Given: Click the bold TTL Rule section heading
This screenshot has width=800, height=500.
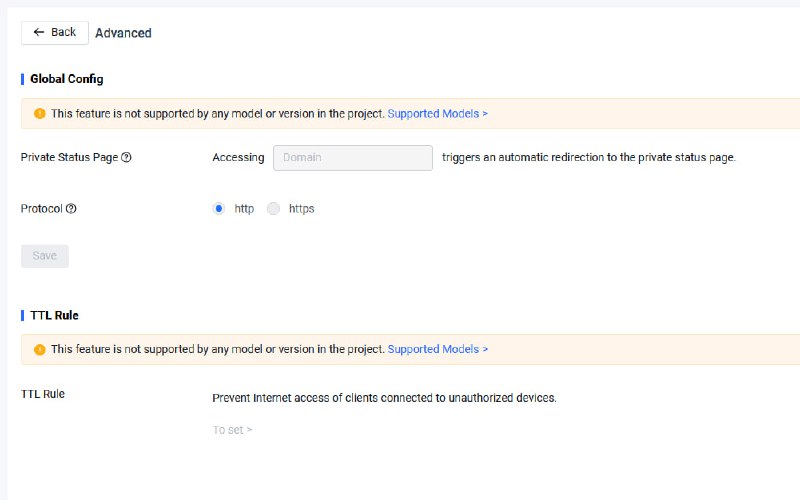Looking at the screenshot, I should point(54,315).
